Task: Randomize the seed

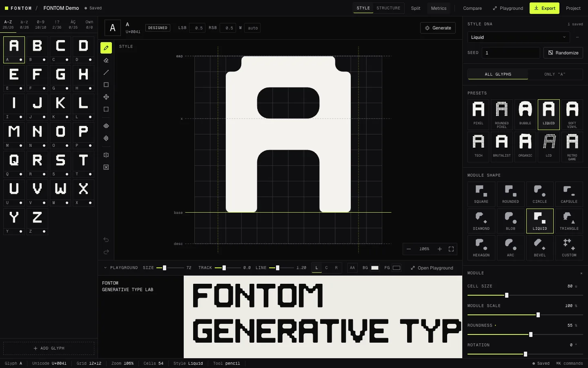Action: 563,53
